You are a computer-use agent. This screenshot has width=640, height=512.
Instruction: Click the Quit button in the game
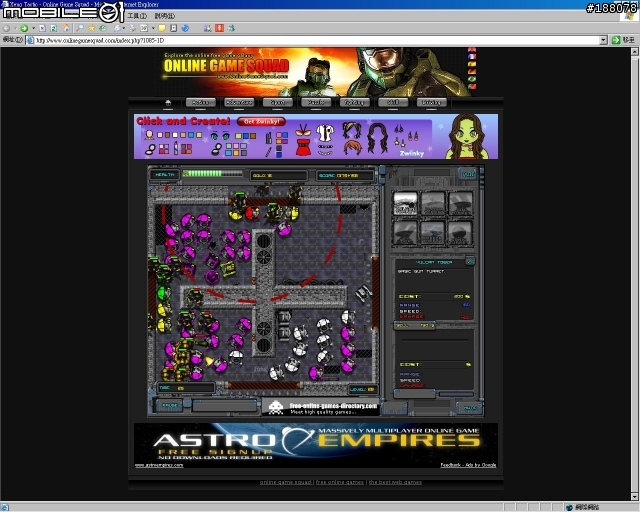(x=468, y=174)
